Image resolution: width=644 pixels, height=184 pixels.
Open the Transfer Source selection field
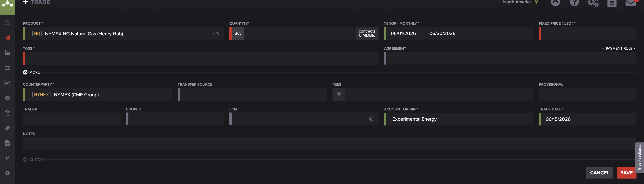pos(252,94)
